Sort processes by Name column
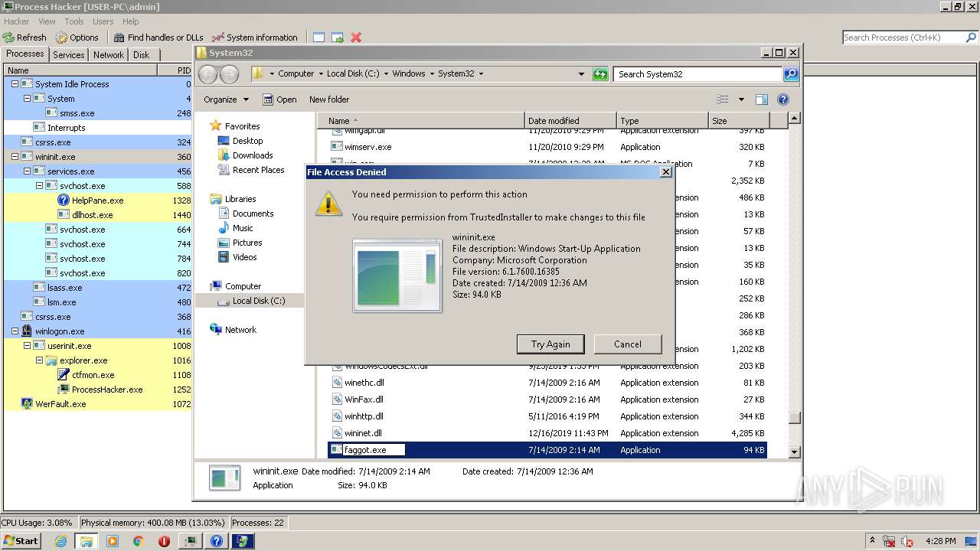The width and height of the screenshot is (980, 551). coord(79,70)
